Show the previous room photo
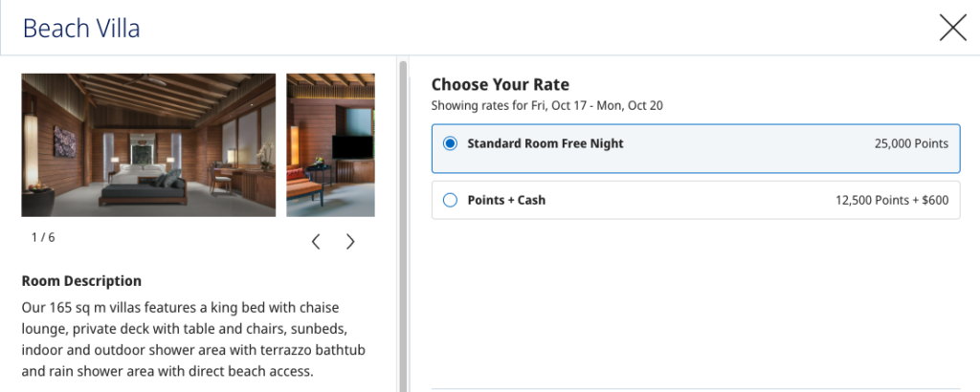980x392 pixels. pyautogui.click(x=316, y=242)
